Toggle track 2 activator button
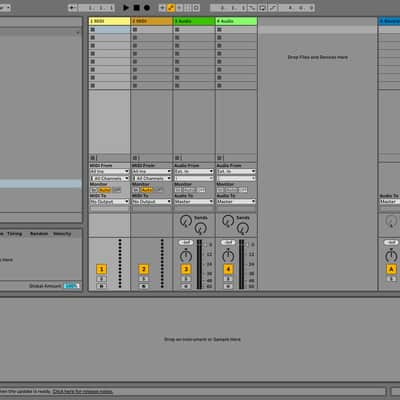 tap(143, 269)
